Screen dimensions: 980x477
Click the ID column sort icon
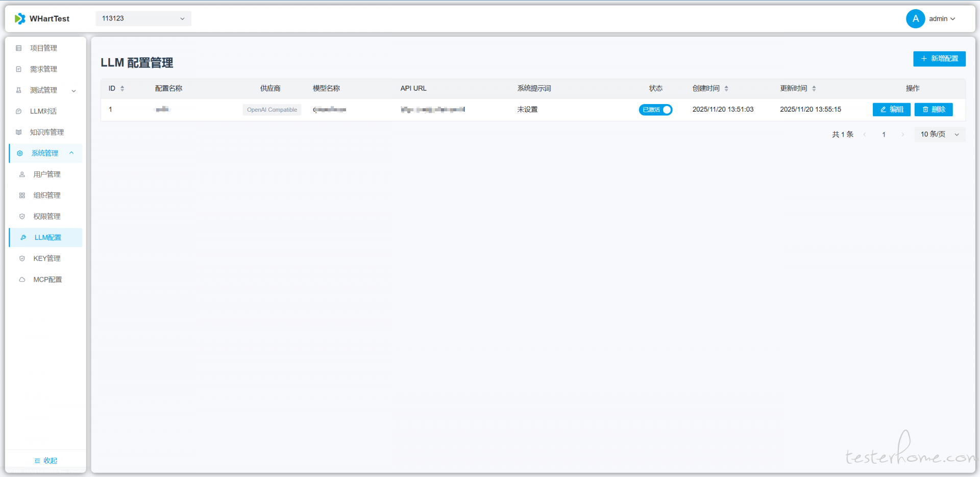122,89
